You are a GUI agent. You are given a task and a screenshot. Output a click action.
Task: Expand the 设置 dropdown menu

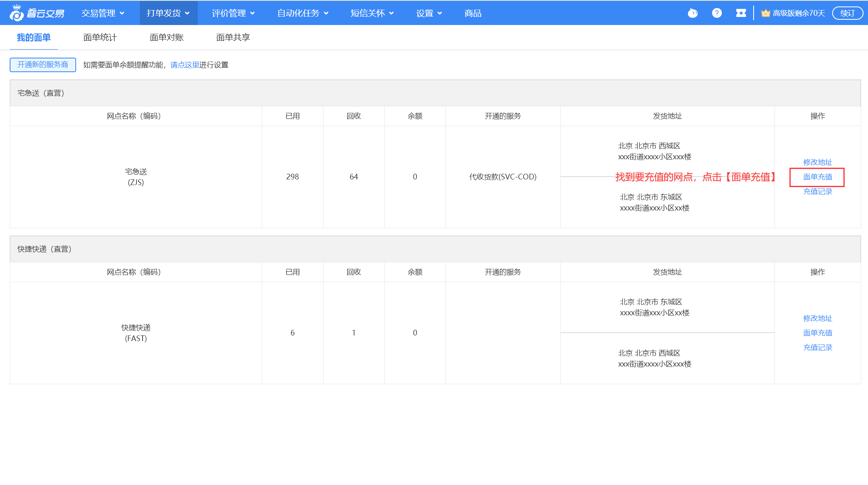[429, 13]
